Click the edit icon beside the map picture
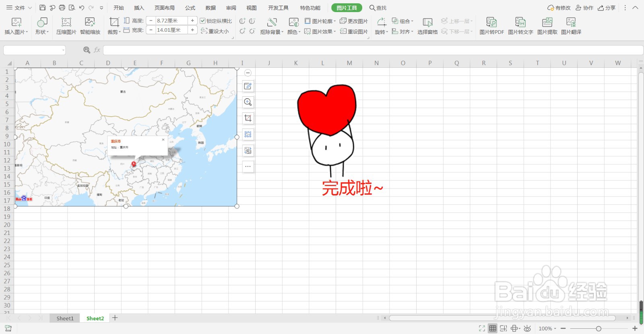 [x=248, y=86]
